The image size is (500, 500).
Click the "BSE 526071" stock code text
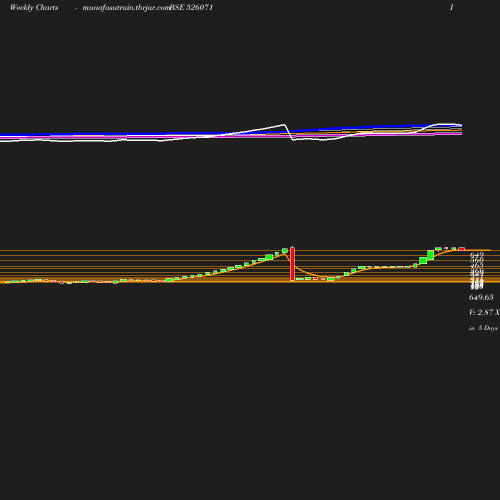(191, 7)
